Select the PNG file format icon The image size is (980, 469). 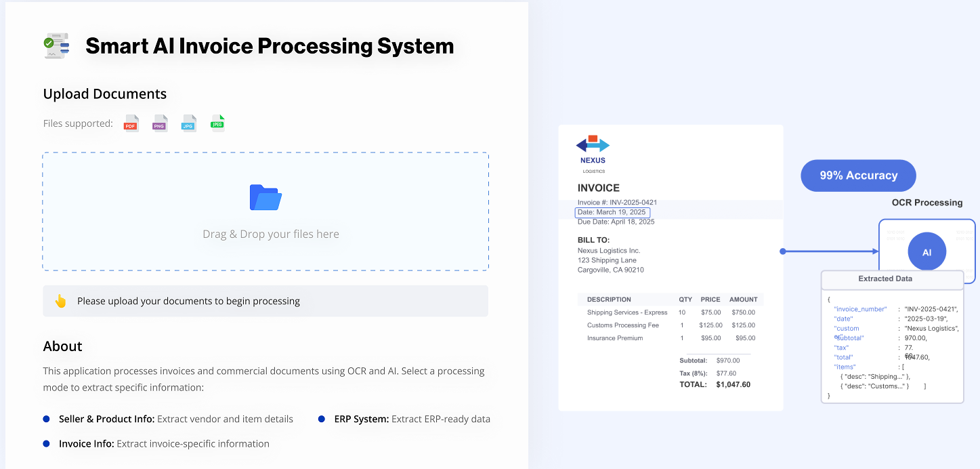(x=160, y=123)
